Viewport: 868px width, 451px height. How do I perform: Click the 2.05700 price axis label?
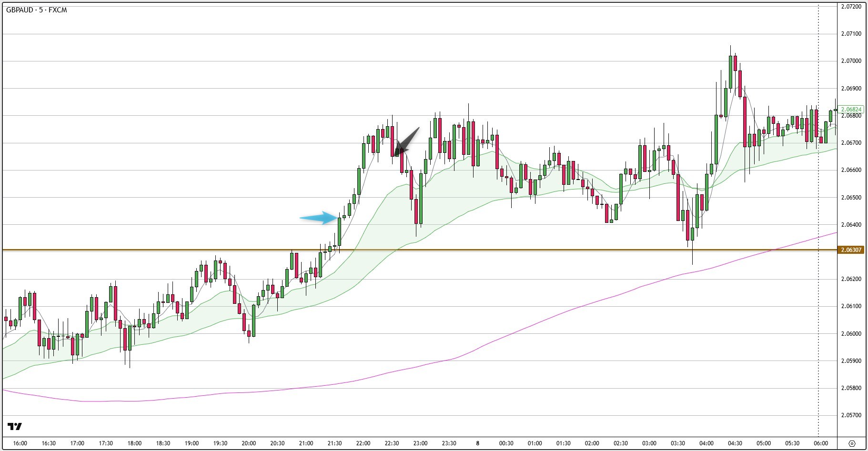851,415
